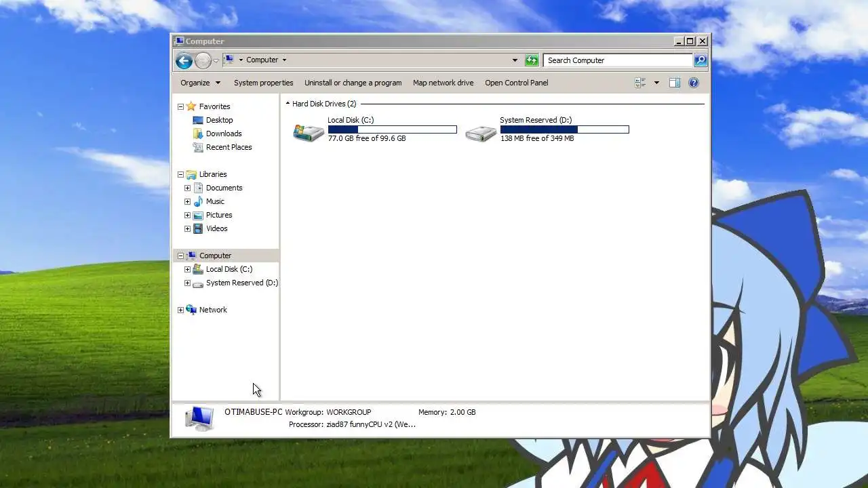Click Open Control Panel
Image resolution: width=868 pixels, height=488 pixels.
click(517, 83)
